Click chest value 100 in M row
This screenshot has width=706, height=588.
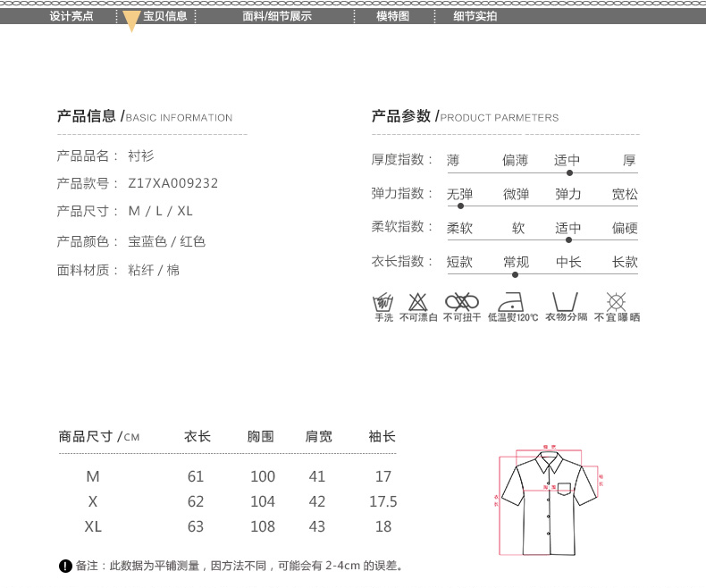click(x=263, y=476)
